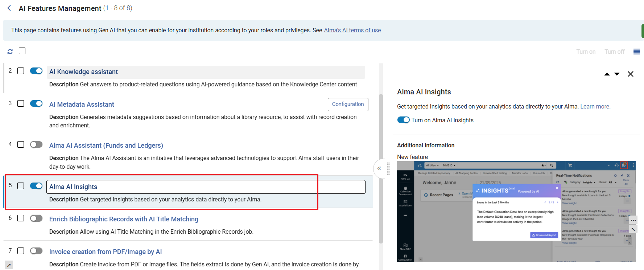Check the box for AI Knowledge assistant

pos(21,71)
